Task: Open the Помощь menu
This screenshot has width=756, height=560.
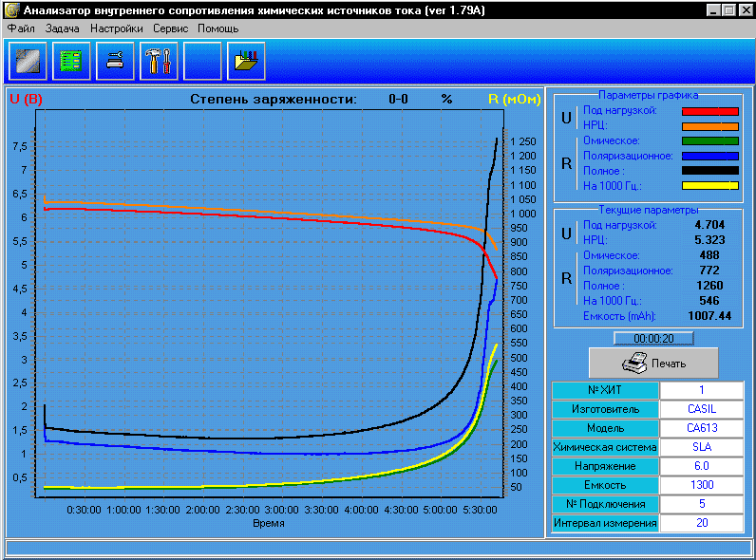Action: click(x=217, y=28)
